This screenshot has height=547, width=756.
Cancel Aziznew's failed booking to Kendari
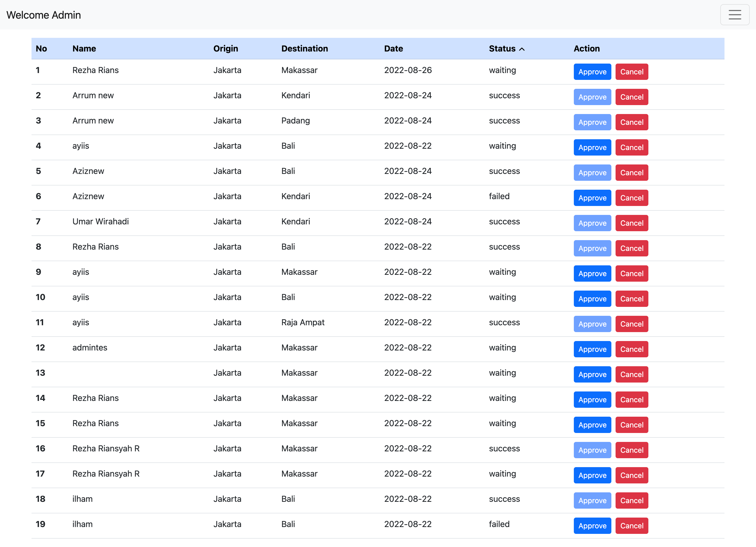[632, 198]
